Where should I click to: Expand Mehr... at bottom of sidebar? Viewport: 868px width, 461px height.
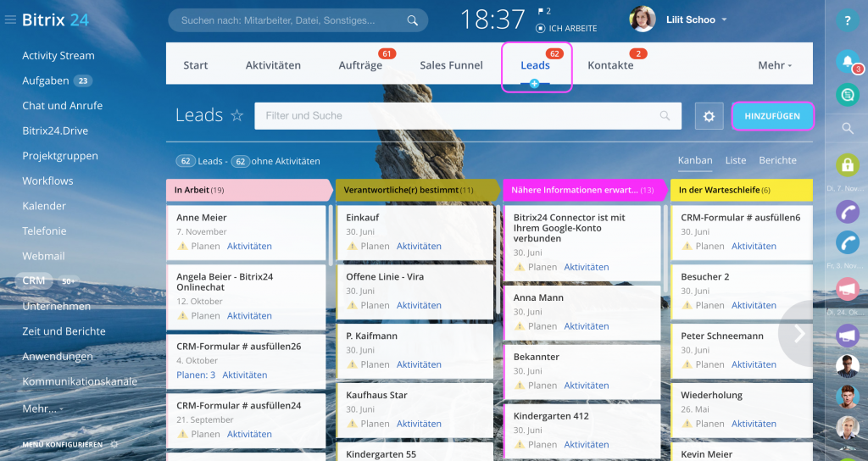tap(42, 409)
